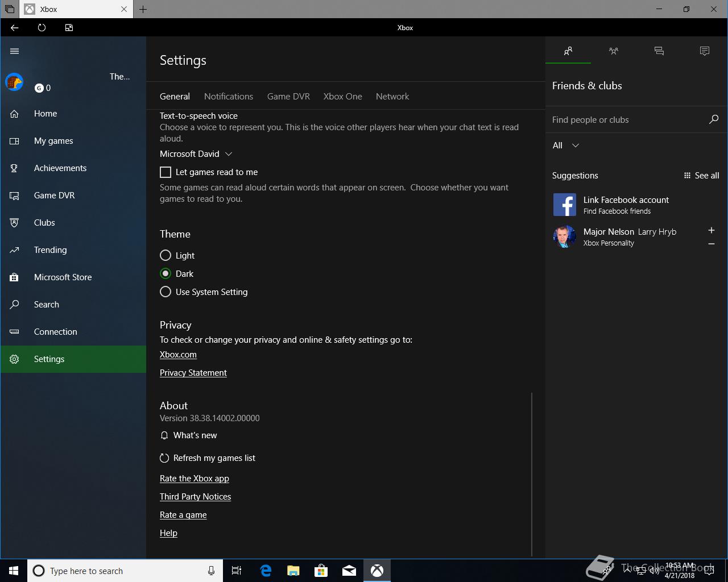
Task: Expand the Microsoft David voice dropdown
Action: pyautogui.click(x=196, y=154)
